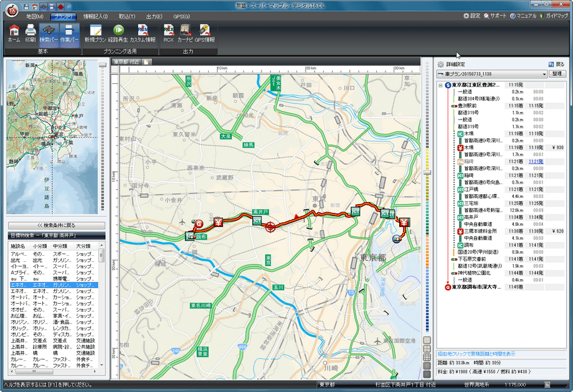Collapse the 東京都江東区豊洲 start node

tap(440, 85)
